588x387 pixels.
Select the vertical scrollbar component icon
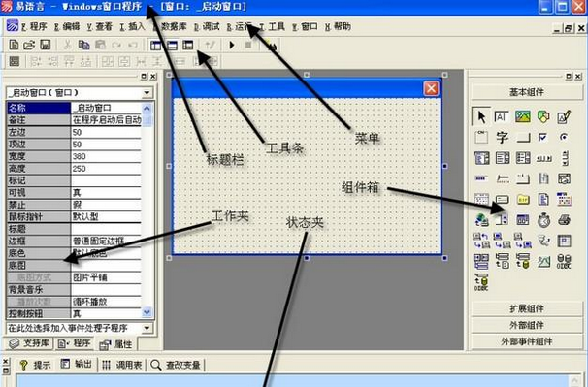point(565,158)
